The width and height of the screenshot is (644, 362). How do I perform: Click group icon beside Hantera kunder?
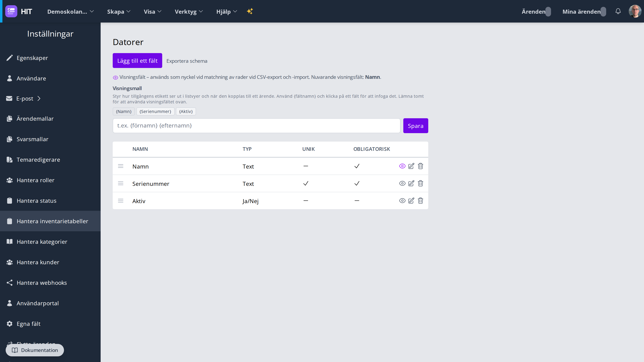pyautogui.click(x=9, y=262)
